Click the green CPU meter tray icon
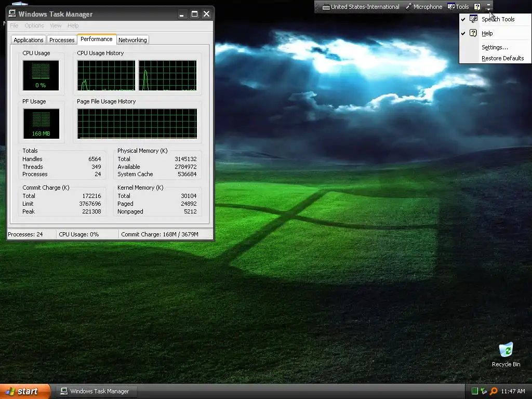 (x=475, y=391)
